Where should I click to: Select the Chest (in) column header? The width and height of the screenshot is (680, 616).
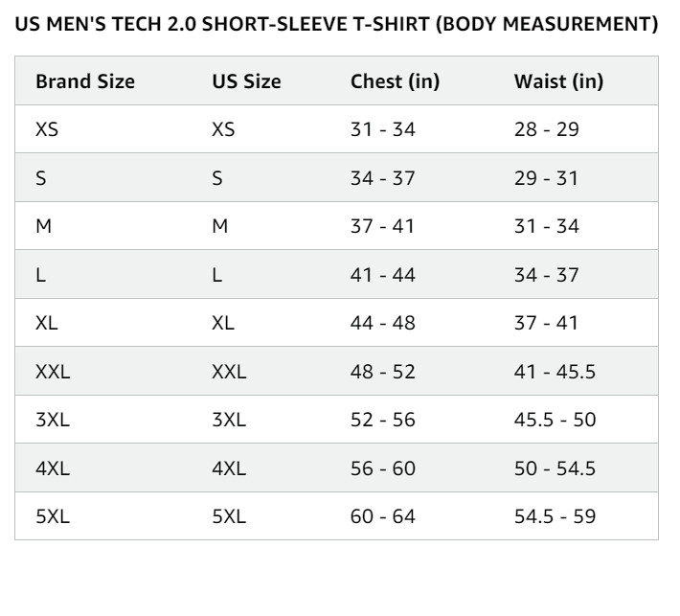tap(395, 81)
